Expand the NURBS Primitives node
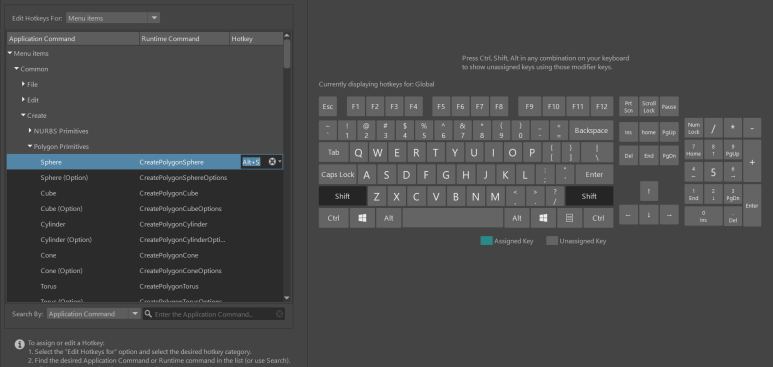Screen dimensions: 773x367 (30, 131)
